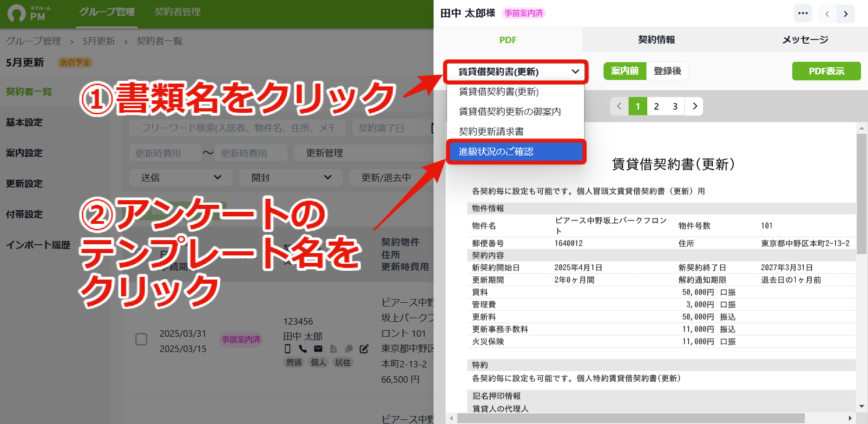868x424 pixels.
Task: Click previous PDF page arrow
Action: (x=619, y=106)
